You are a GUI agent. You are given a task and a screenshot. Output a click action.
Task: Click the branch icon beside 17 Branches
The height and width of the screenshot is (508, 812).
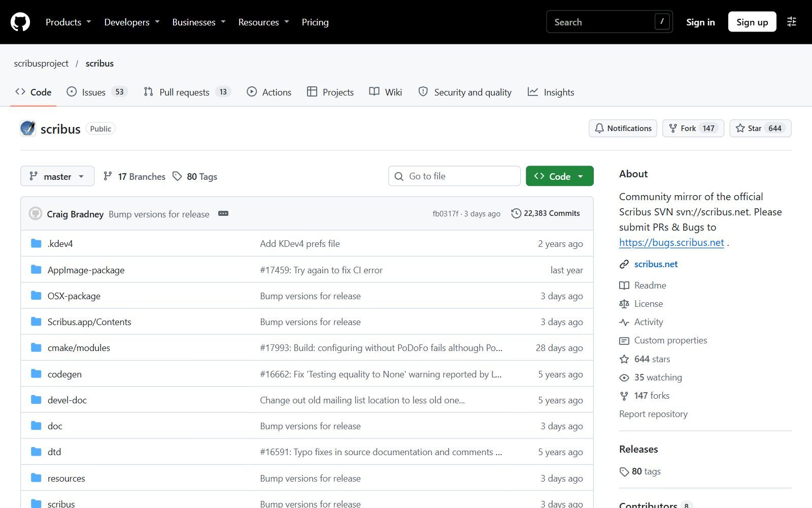pyautogui.click(x=108, y=176)
